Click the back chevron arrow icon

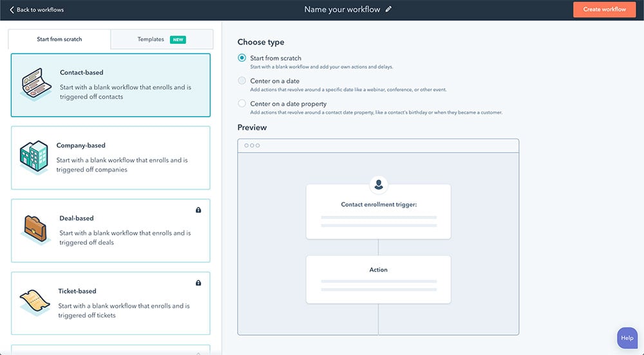pos(12,10)
